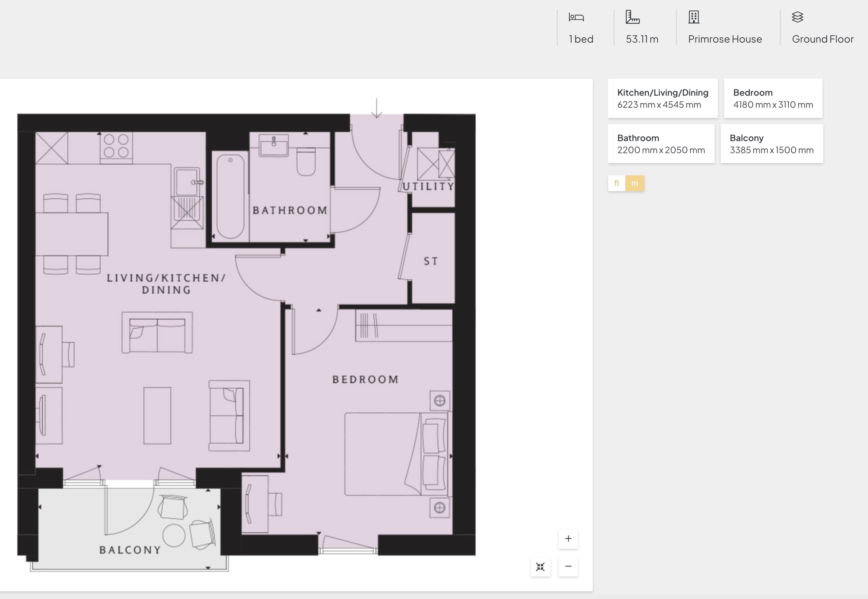Click the UTILITY room on the floor plan
Image resolution: width=868 pixels, height=599 pixels.
[x=428, y=186]
